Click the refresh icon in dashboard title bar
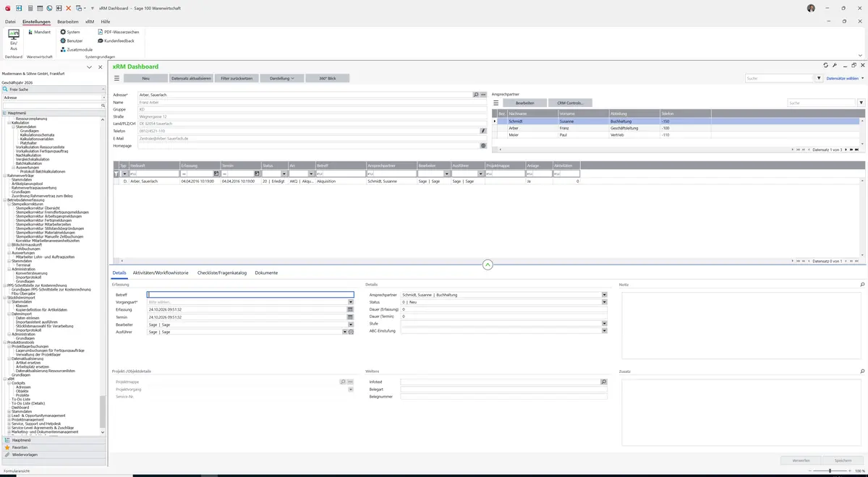This screenshot has height=477, width=868. [x=826, y=65]
